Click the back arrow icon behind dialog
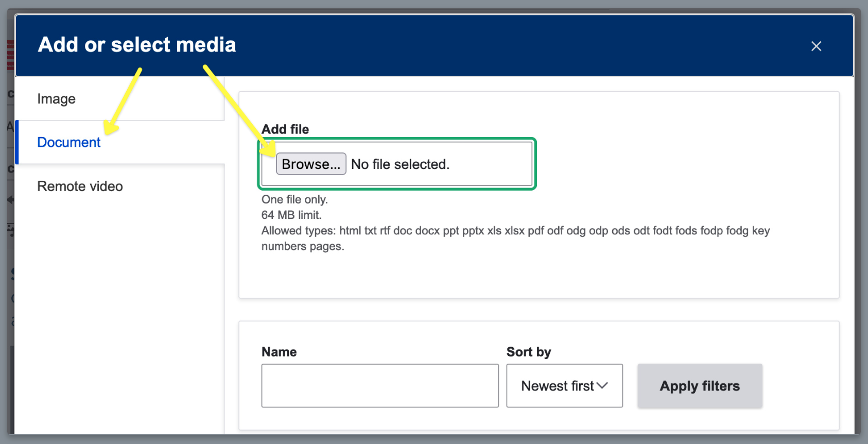This screenshot has height=444, width=868. point(10,200)
